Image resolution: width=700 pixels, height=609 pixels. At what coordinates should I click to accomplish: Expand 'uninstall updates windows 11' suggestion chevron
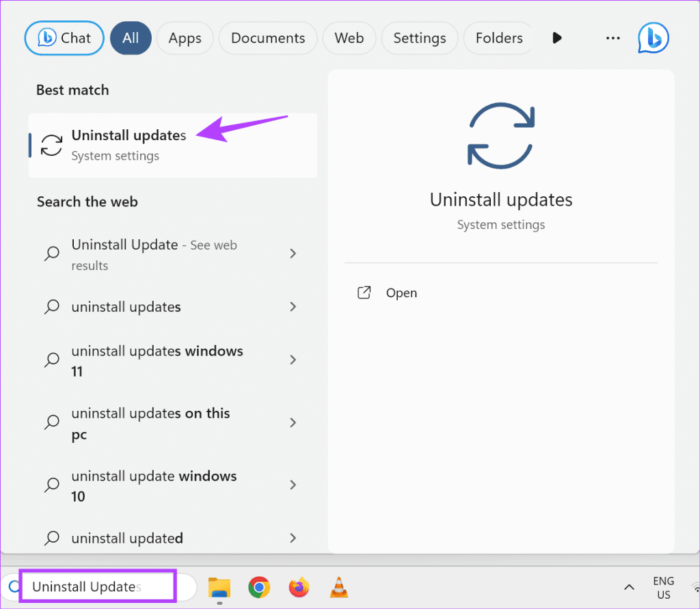tap(293, 360)
